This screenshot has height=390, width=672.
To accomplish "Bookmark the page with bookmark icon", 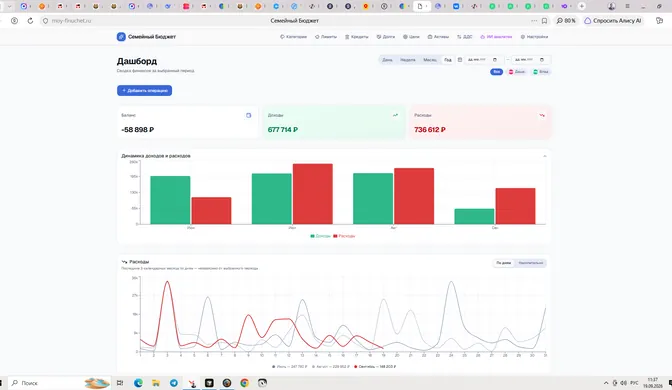I will click(544, 21).
